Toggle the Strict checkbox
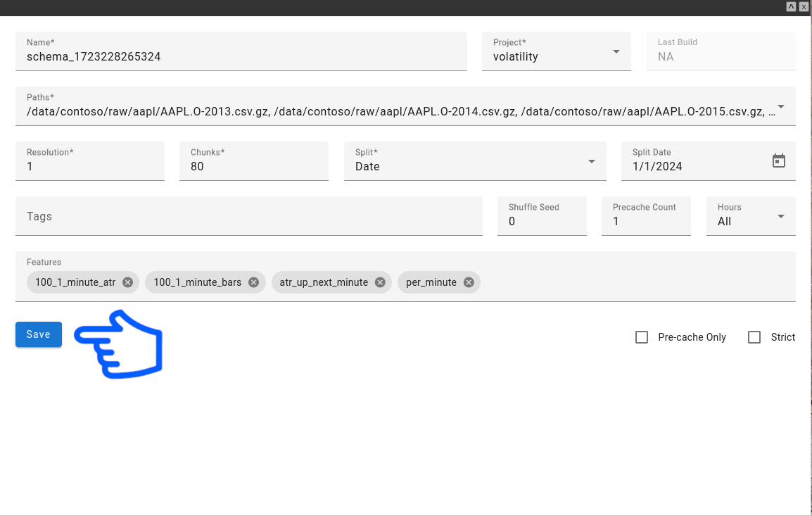The width and height of the screenshot is (812, 516). [754, 337]
